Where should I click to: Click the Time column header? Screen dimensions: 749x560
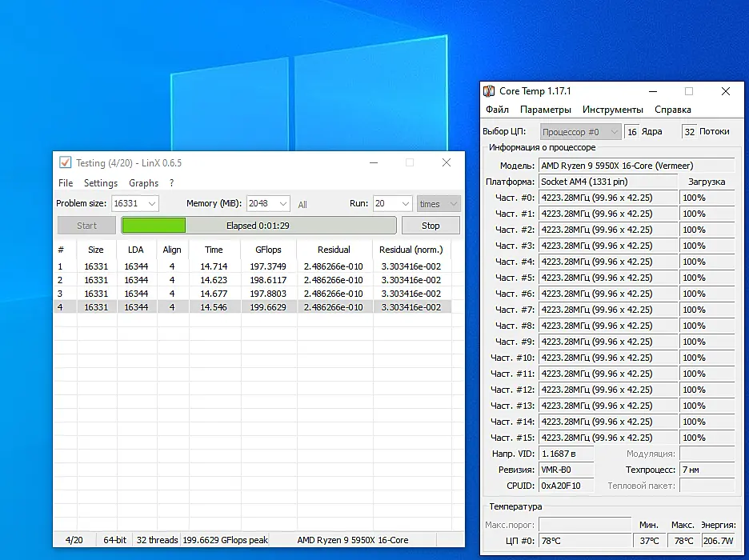point(214,250)
